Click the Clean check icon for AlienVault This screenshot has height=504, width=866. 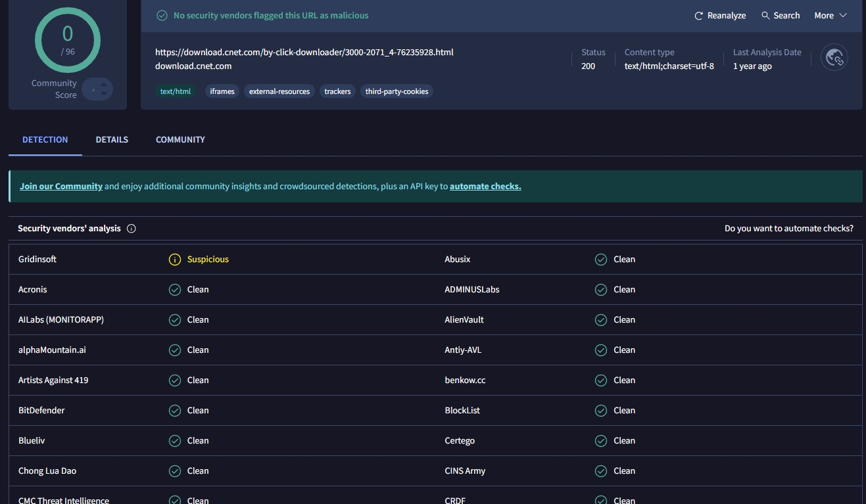click(x=601, y=320)
